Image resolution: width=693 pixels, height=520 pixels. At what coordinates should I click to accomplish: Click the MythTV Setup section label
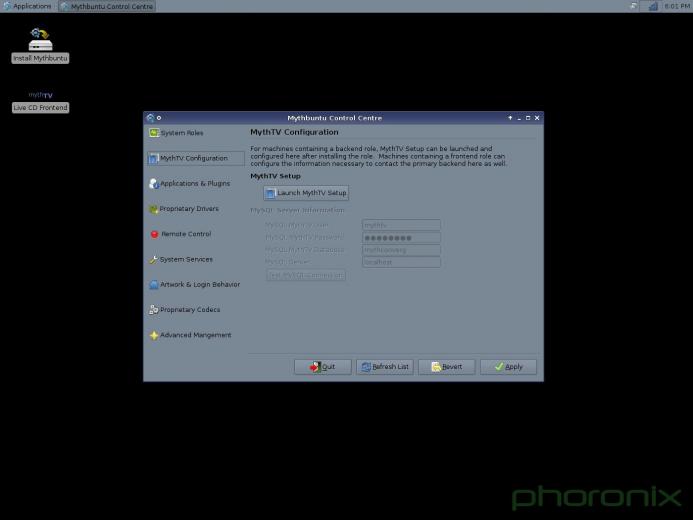pyautogui.click(x=275, y=176)
